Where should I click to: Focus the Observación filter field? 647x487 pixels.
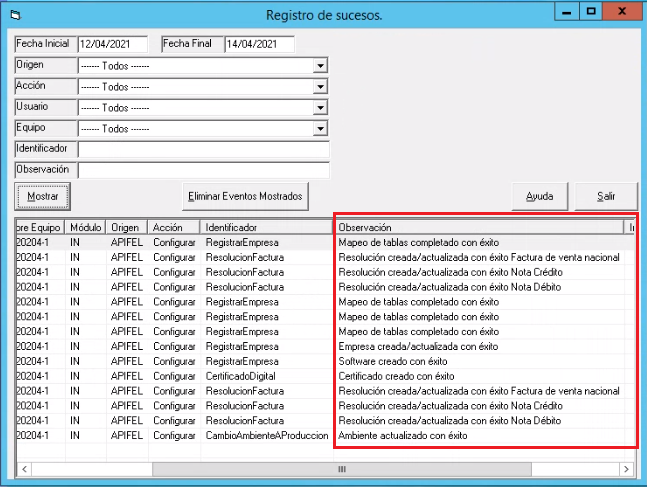203,170
